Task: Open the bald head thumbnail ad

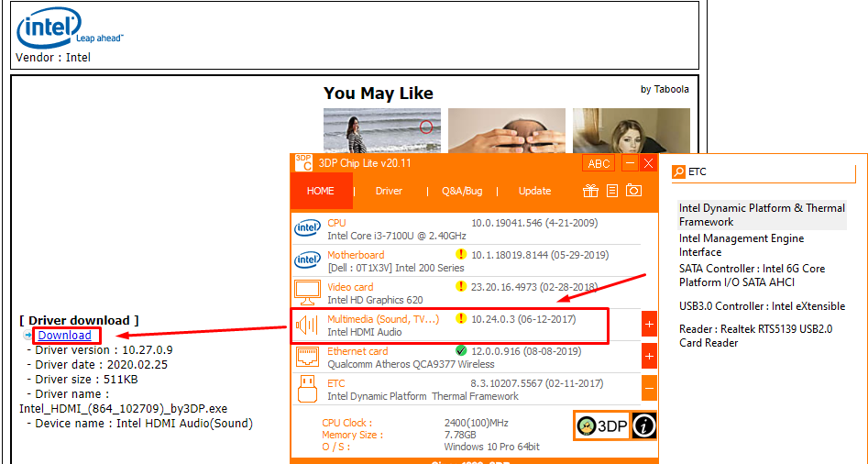Action: 507,131
